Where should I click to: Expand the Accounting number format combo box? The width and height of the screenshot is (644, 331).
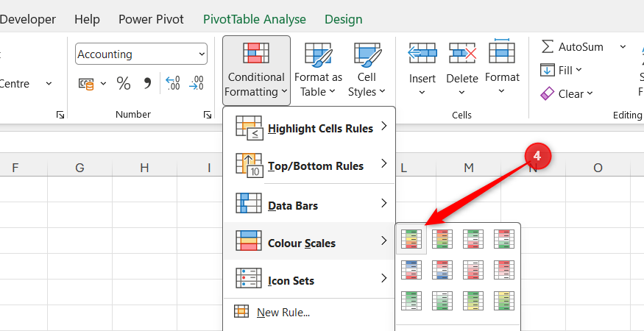(202, 54)
